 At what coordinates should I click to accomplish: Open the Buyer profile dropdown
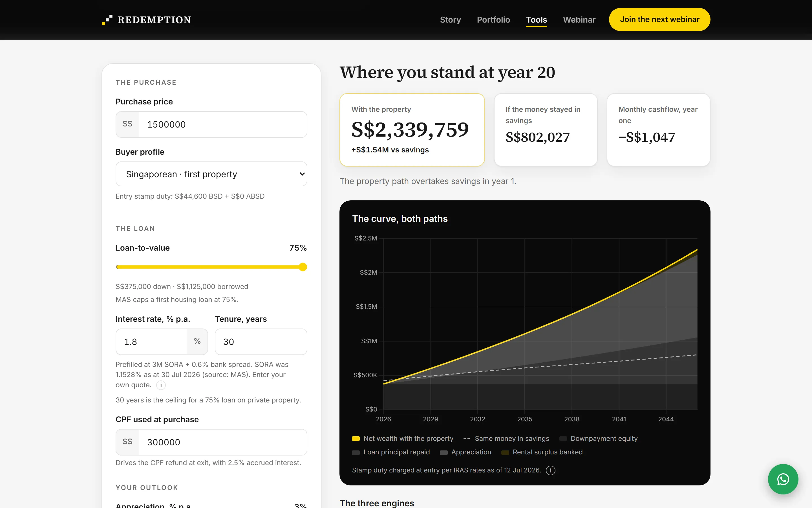point(211,174)
